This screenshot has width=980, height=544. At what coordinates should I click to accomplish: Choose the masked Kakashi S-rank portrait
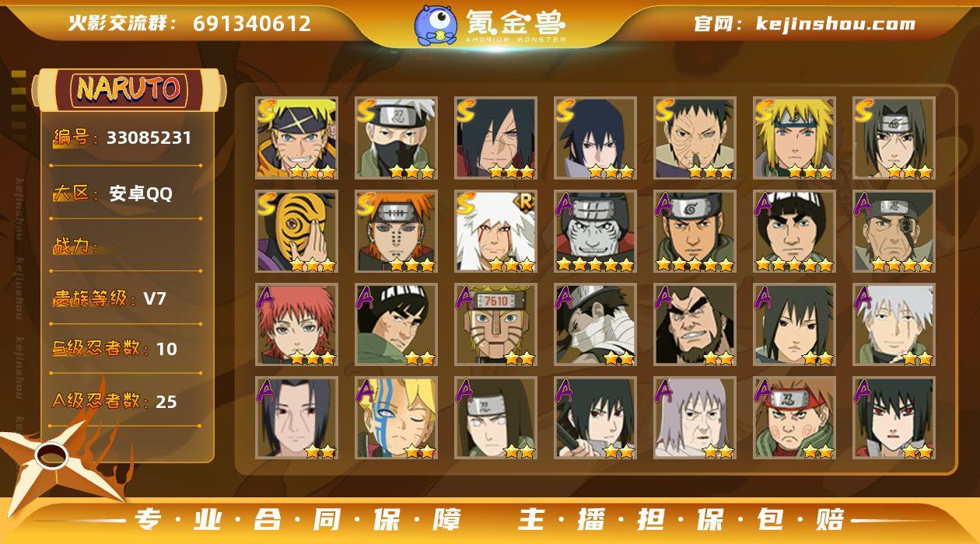[396, 138]
